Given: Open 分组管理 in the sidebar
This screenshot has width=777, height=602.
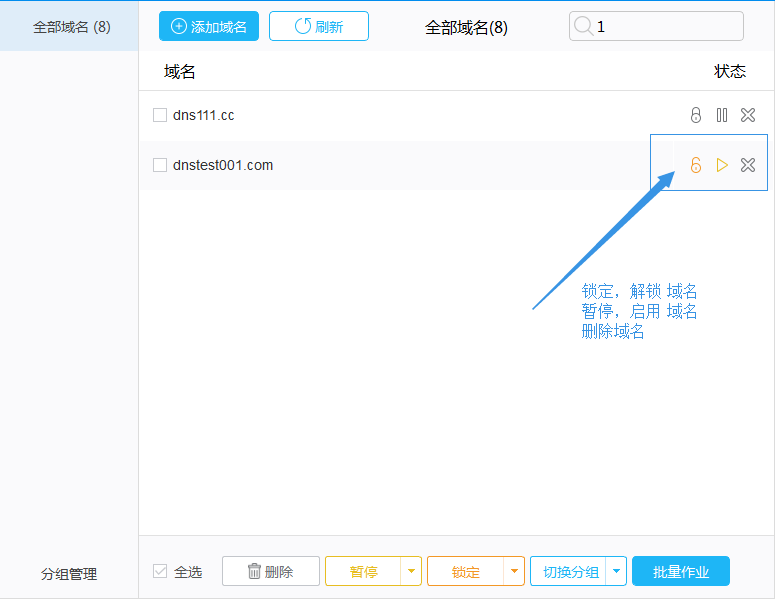Looking at the screenshot, I should (69, 574).
